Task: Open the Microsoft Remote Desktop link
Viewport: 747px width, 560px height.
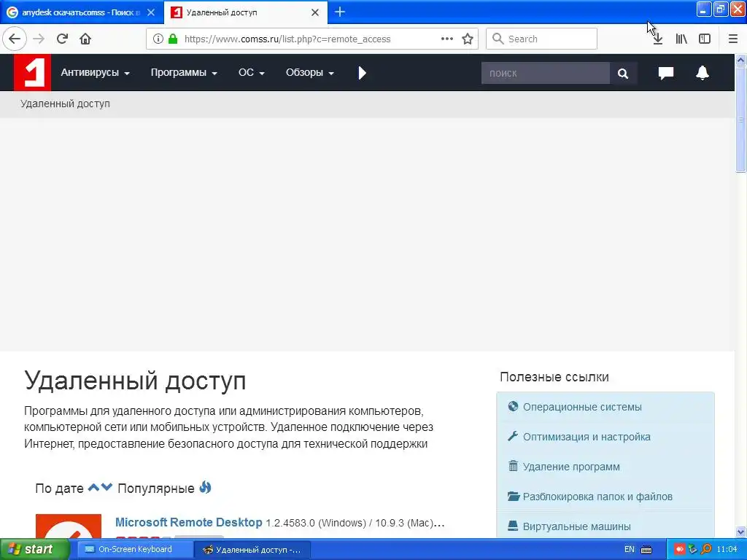Action: 189,522
